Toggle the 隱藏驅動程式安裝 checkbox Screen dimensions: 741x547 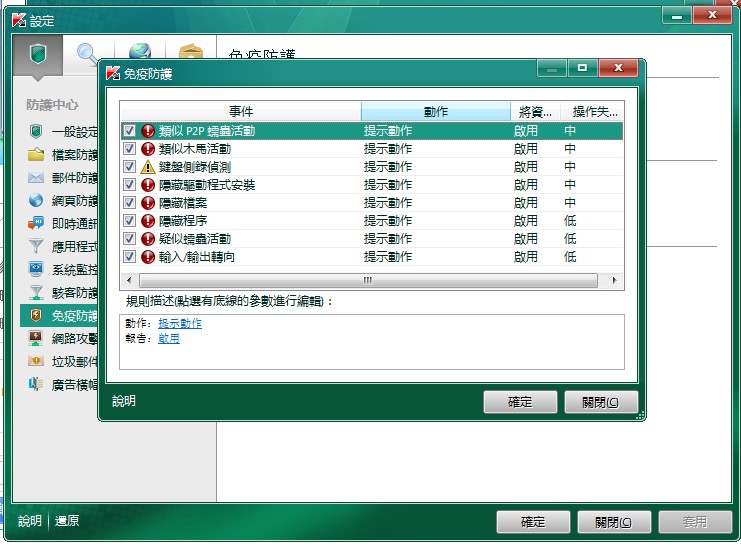(x=129, y=184)
